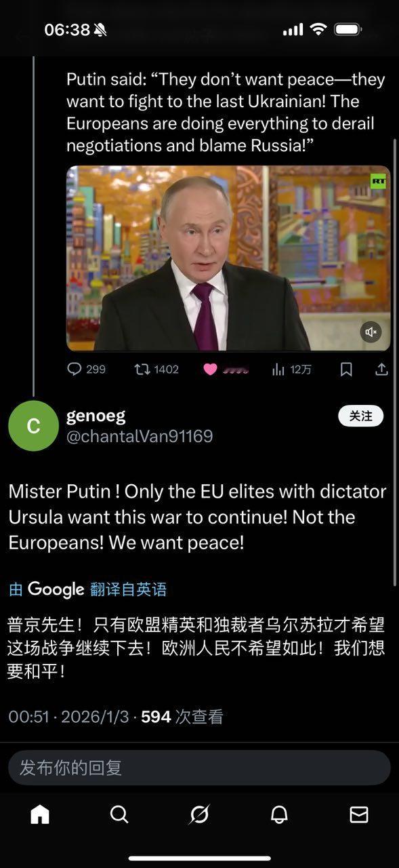399x868 pixels.
Task: Share the tweet using upload arrow icon
Action: [381, 369]
